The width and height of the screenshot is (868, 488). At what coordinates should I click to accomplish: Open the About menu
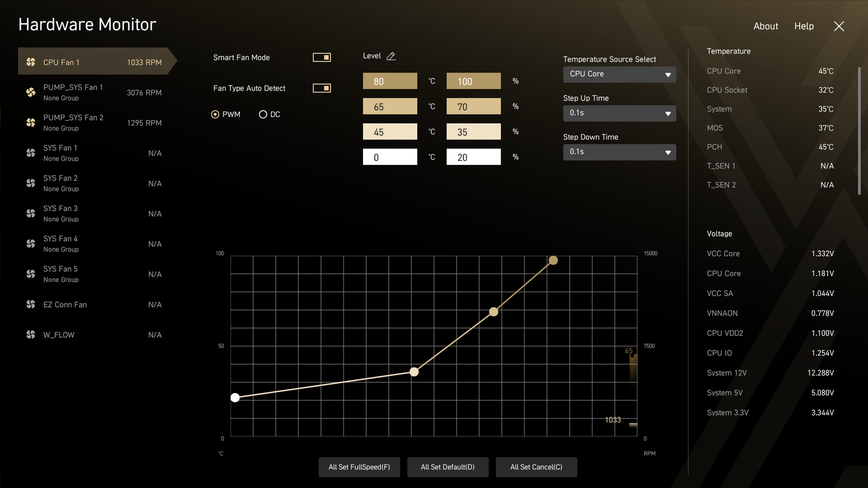coord(765,26)
